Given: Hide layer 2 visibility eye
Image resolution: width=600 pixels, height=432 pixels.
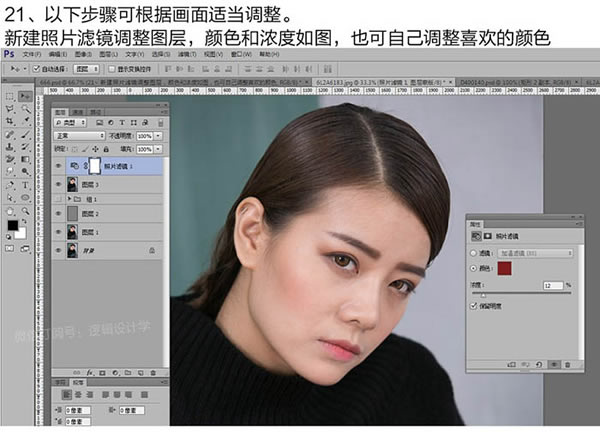Looking at the screenshot, I should point(58,214).
